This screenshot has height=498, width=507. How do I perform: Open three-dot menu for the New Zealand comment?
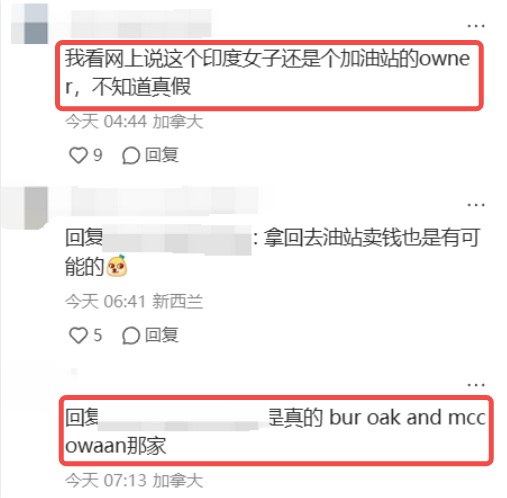pyautogui.click(x=476, y=205)
